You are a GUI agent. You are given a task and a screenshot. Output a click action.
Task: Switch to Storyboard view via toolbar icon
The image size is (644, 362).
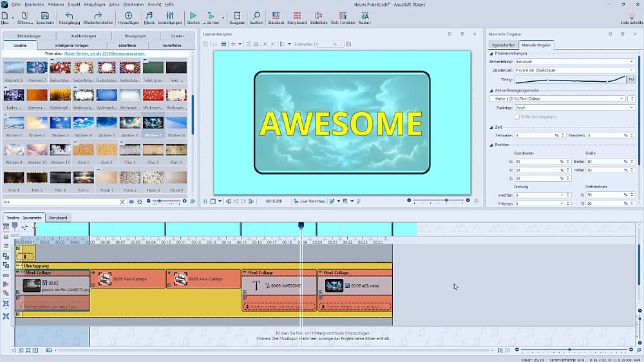[x=296, y=15]
